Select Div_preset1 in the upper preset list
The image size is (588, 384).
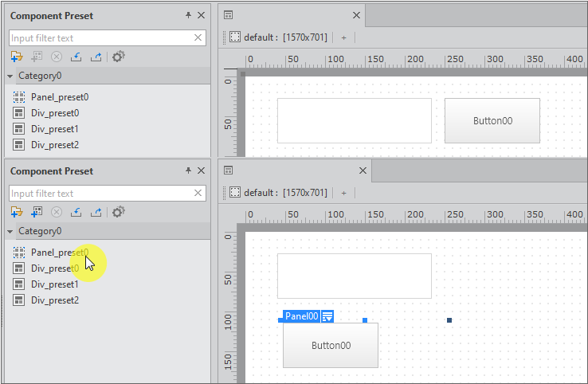tap(54, 129)
